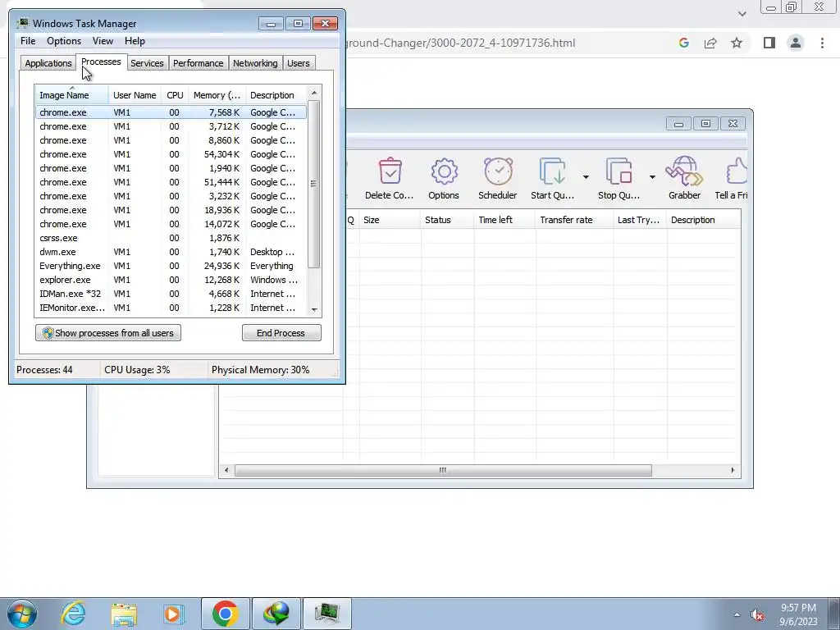The image size is (840, 630).
Task: Open the Grabber tool in IDM
Action: click(684, 178)
